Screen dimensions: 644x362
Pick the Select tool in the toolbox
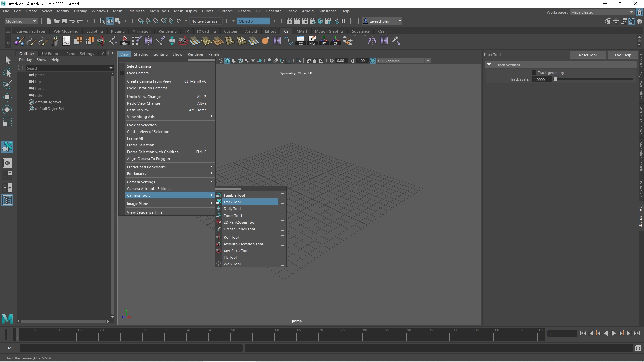[7, 60]
